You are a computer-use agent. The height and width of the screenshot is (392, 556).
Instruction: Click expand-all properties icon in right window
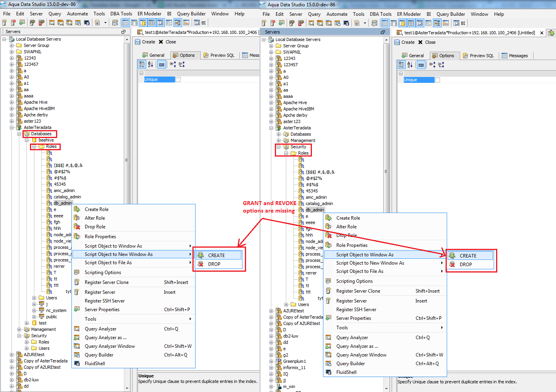coord(433,65)
